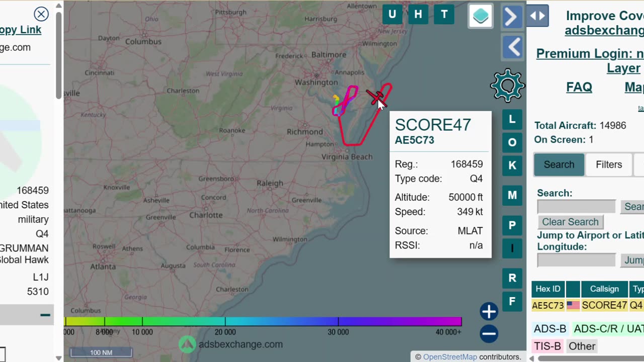Click the TIS-B legend label
Screen dimensions: 644x362
click(x=547, y=346)
